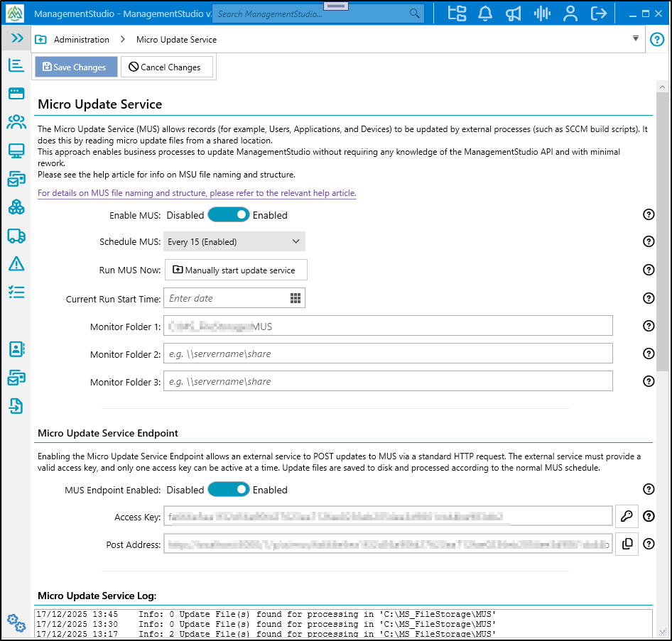Show help for Monitor Folder 1 row
Image resolution: width=672 pixels, height=641 pixels.
point(649,326)
